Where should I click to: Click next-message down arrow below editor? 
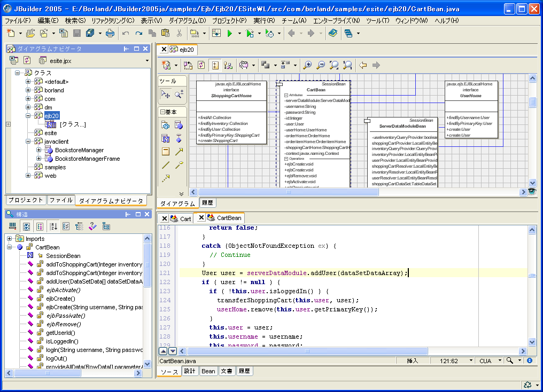point(173,351)
